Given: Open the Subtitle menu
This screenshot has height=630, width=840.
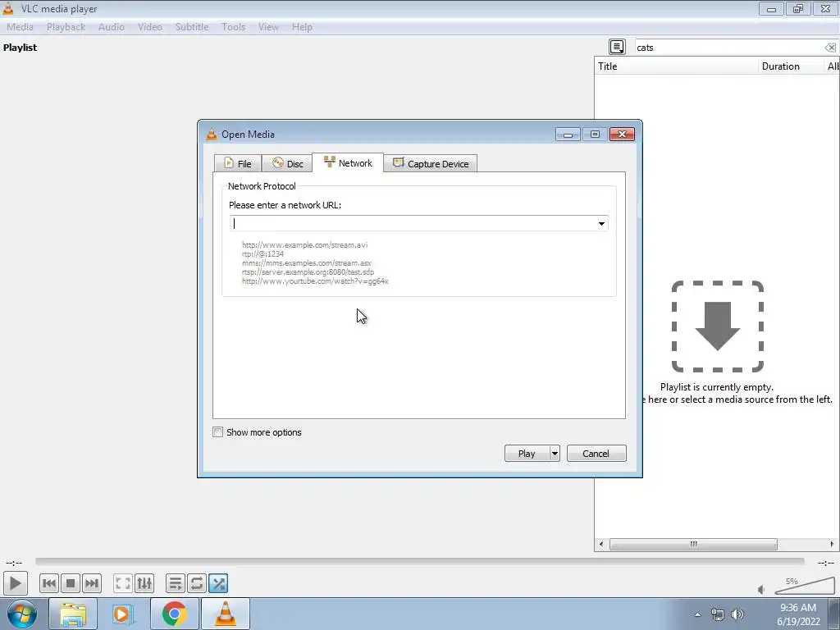Looking at the screenshot, I should [192, 27].
